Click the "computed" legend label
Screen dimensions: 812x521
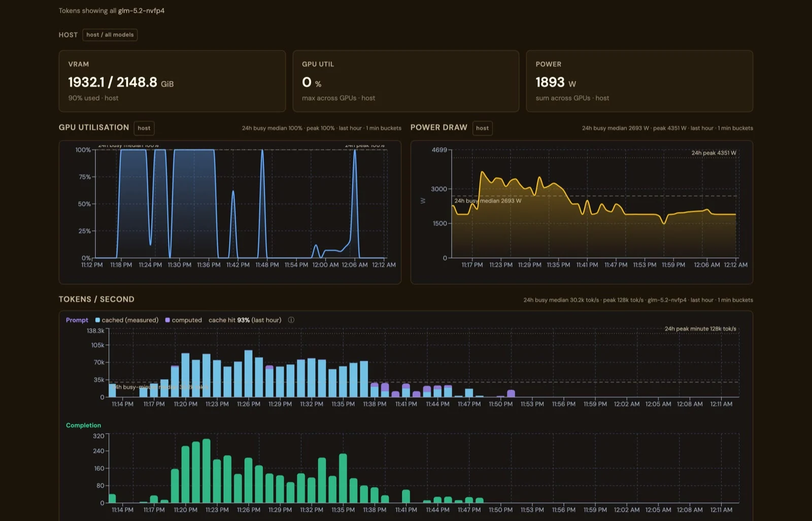(x=187, y=320)
